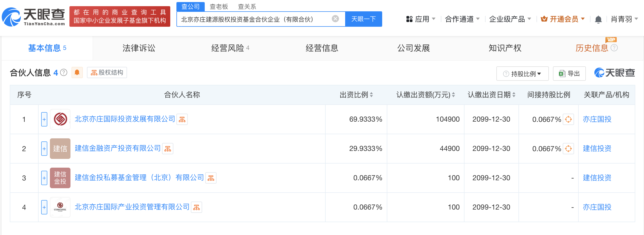Open the 应用 dropdown menu
Image resolution: width=644 pixels, height=235 pixels.
click(x=421, y=19)
